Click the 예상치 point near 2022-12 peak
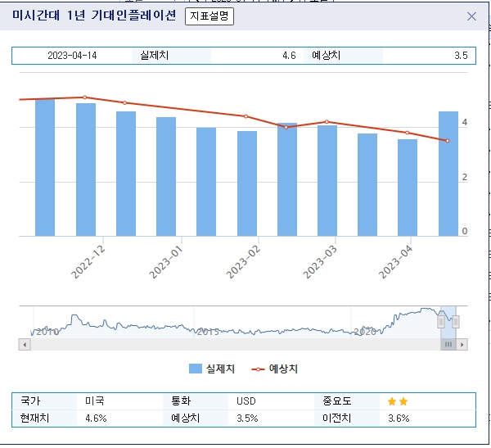491x448 pixels. click(x=84, y=97)
